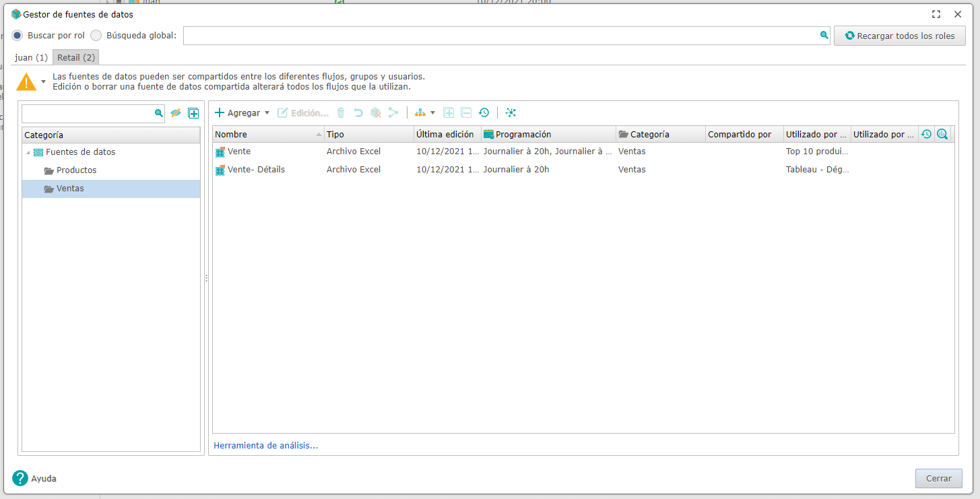
Task: Click the Excel icon beside Vente- Détails
Action: 220,170
